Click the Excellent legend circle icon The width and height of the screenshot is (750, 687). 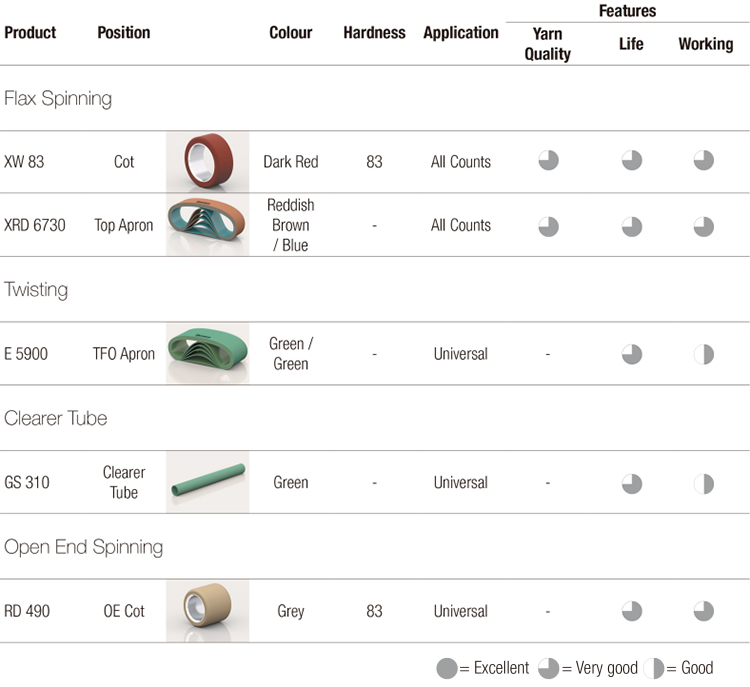[x=447, y=668]
